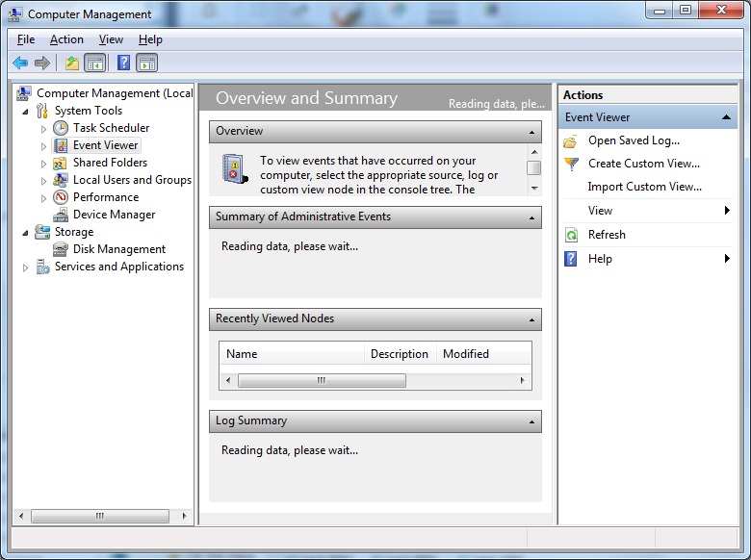Expand the Performance tree node

[43, 198]
